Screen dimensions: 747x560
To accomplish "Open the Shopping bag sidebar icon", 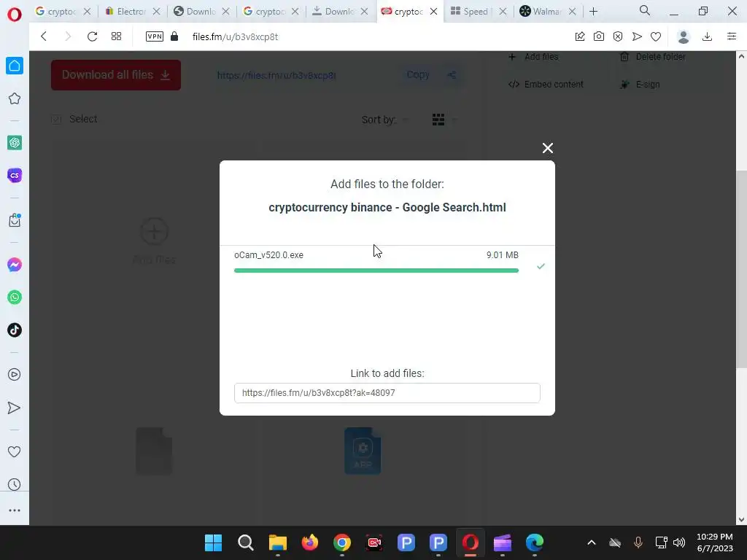I will point(15,220).
